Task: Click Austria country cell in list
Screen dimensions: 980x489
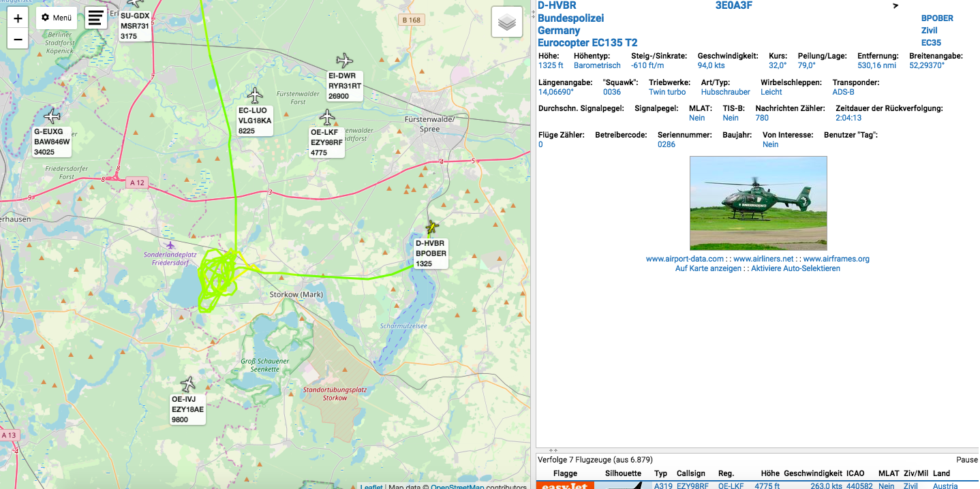Action: tap(945, 486)
